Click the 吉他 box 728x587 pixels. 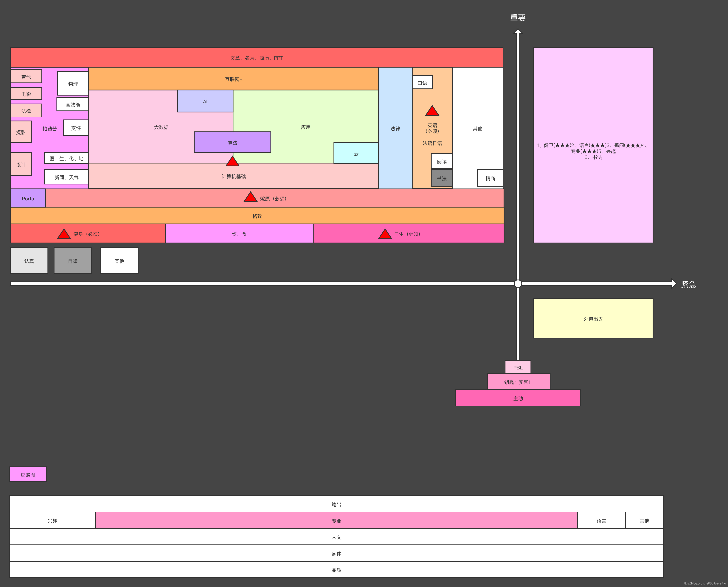click(x=26, y=77)
